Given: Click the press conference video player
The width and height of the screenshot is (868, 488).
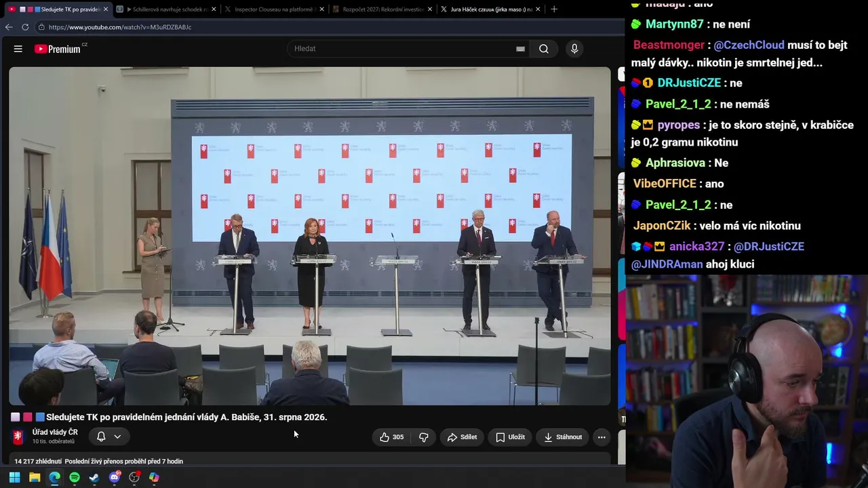Looking at the screenshot, I should pyautogui.click(x=310, y=236).
